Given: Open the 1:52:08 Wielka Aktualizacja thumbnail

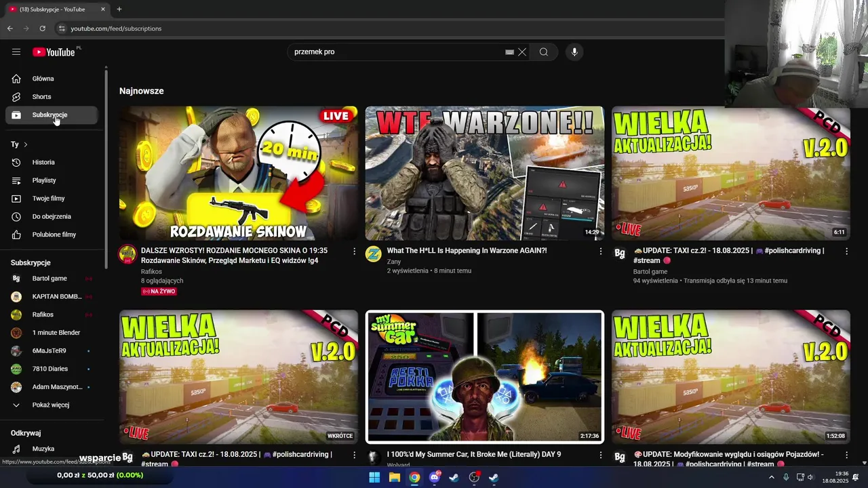Looking at the screenshot, I should coord(731,376).
